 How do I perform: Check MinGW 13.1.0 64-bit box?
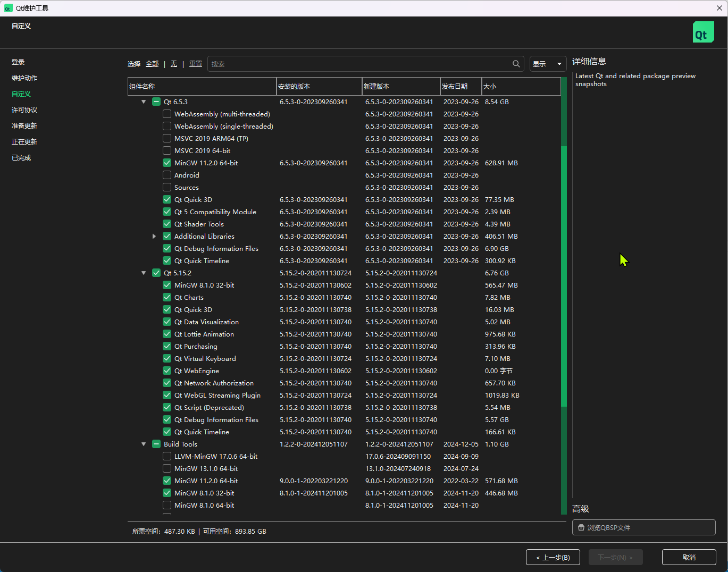click(167, 468)
